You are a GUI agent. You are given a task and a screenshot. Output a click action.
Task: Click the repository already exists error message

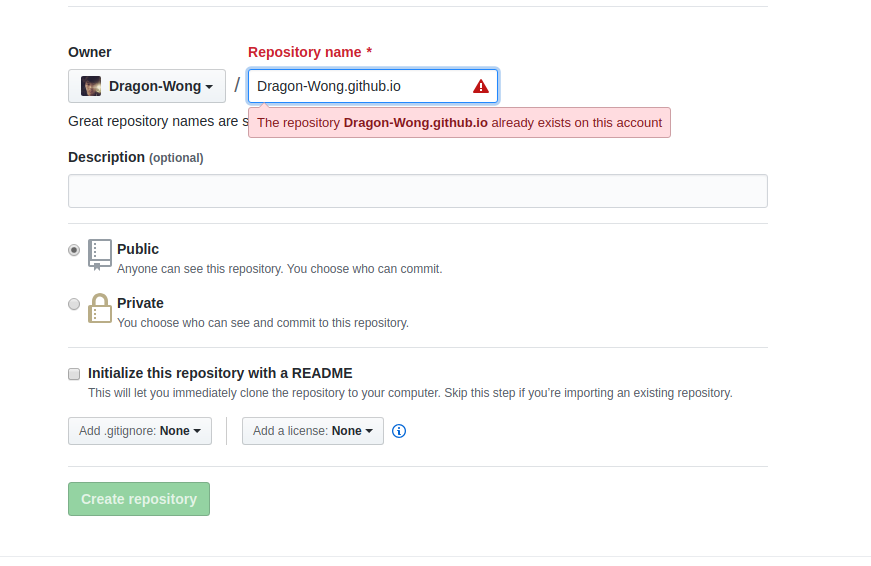coord(459,123)
